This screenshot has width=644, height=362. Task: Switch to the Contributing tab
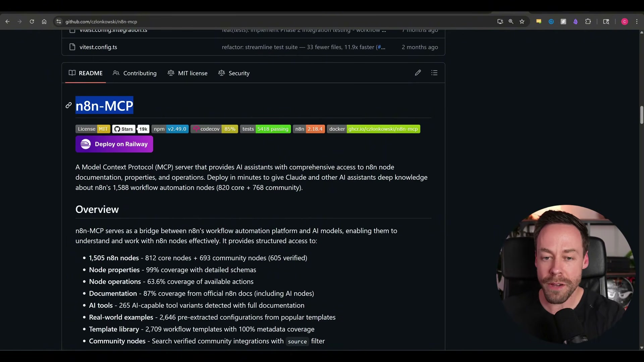click(x=135, y=73)
